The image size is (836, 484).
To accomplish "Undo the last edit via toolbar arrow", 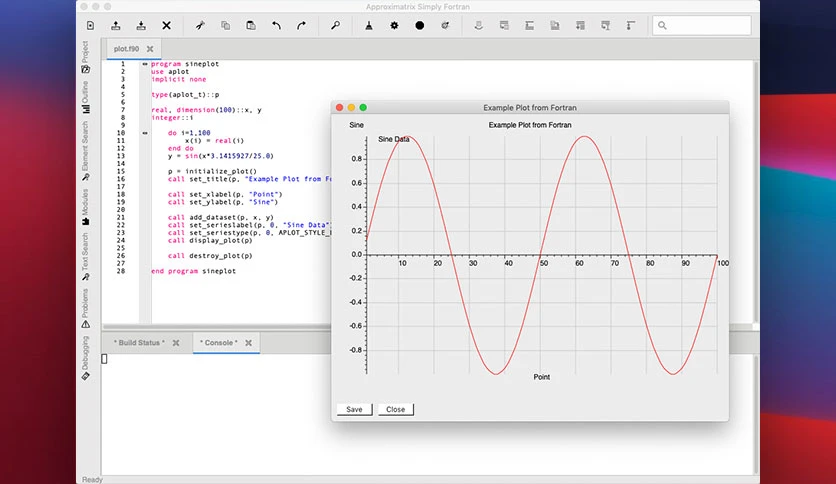I will click(x=276, y=26).
